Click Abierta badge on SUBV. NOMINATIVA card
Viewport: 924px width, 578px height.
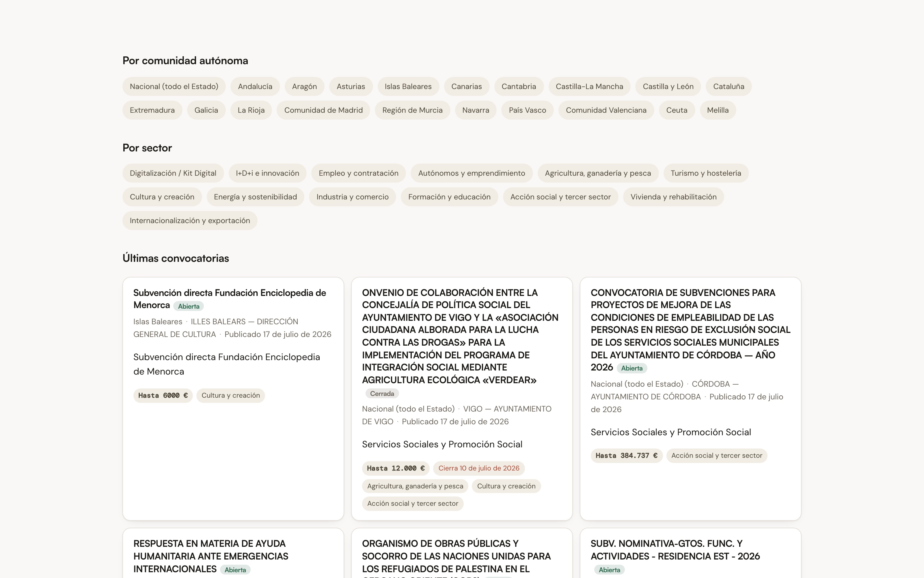(x=609, y=570)
